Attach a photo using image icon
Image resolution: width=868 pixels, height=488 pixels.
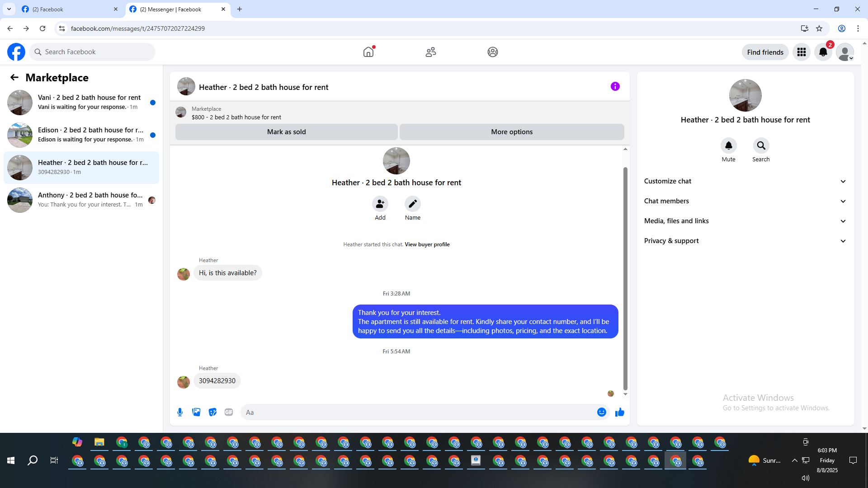click(196, 412)
